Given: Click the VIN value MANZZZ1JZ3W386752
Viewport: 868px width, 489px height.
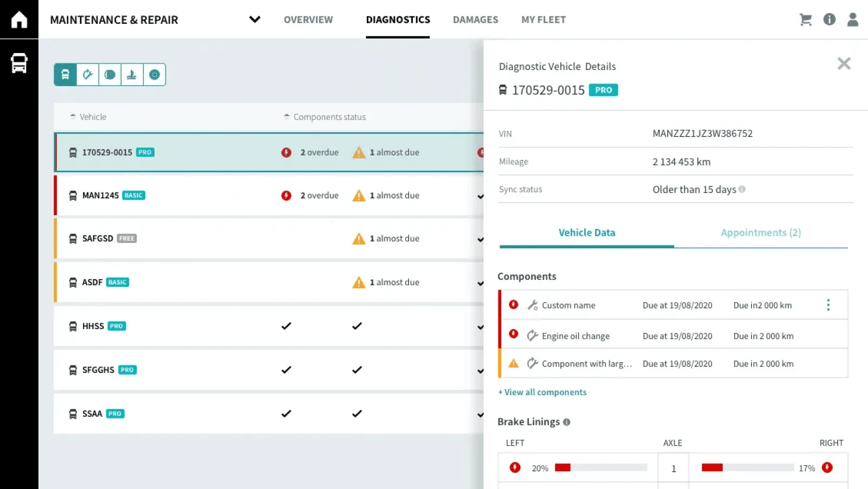Looking at the screenshot, I should click(703, 133).
